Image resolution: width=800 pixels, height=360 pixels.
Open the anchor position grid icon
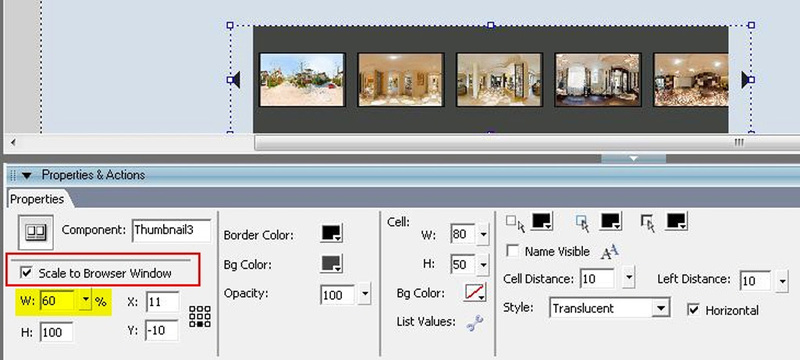coord(199,317)
